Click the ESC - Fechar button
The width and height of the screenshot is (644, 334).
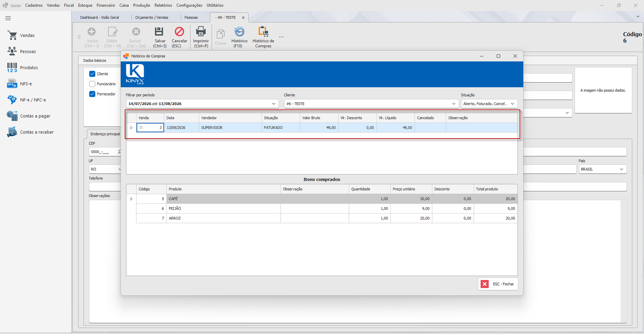click(498, 284)
